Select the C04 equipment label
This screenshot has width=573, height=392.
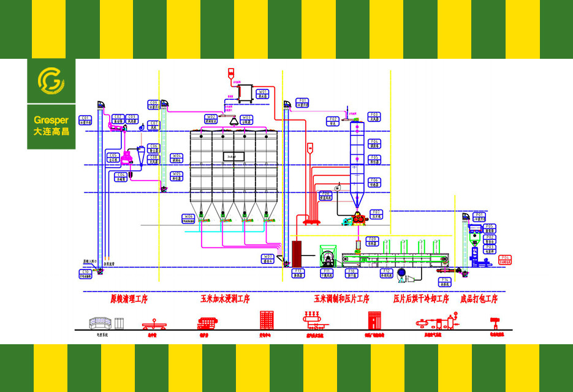point(121,177)
